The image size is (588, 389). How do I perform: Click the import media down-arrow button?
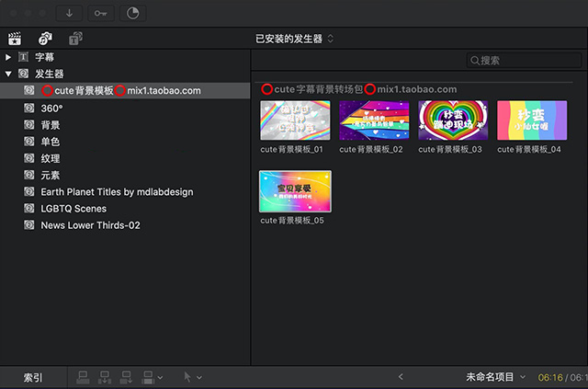69,14
